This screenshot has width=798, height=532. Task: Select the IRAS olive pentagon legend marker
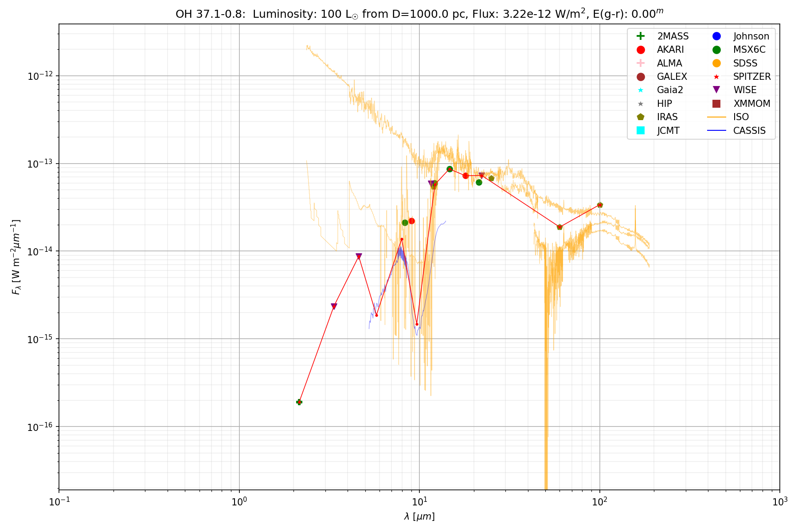pos(640,117)
